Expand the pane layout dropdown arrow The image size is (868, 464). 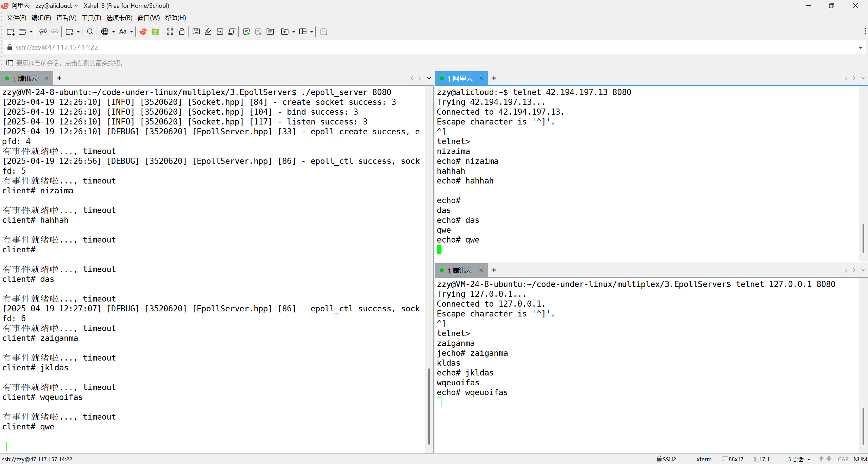[312, 32]
